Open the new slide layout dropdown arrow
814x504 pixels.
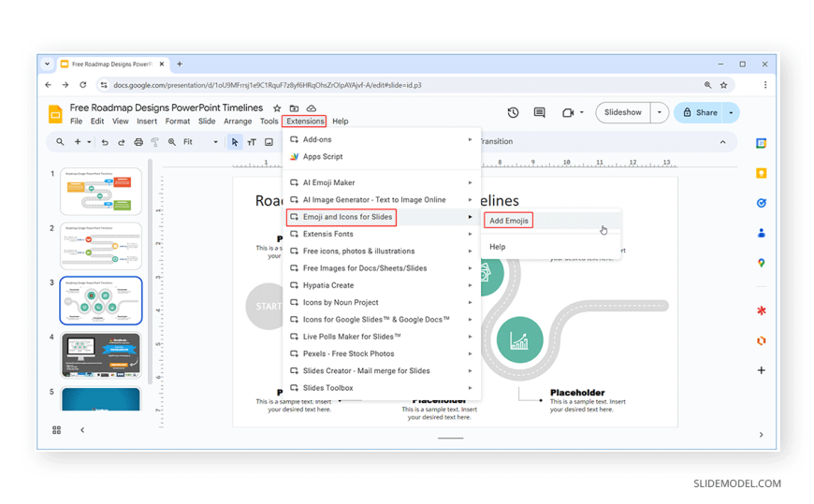coord(89,142)
